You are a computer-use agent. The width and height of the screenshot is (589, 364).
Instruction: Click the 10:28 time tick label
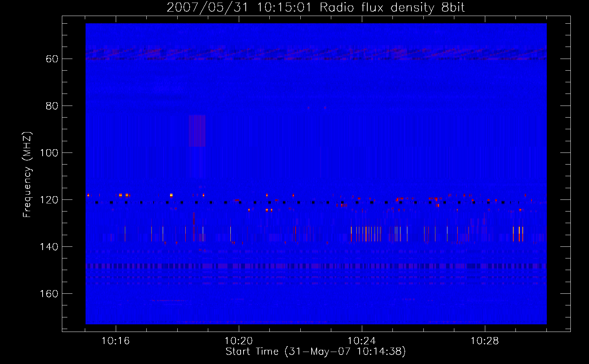pyautogui.click(x=485, y=341)
